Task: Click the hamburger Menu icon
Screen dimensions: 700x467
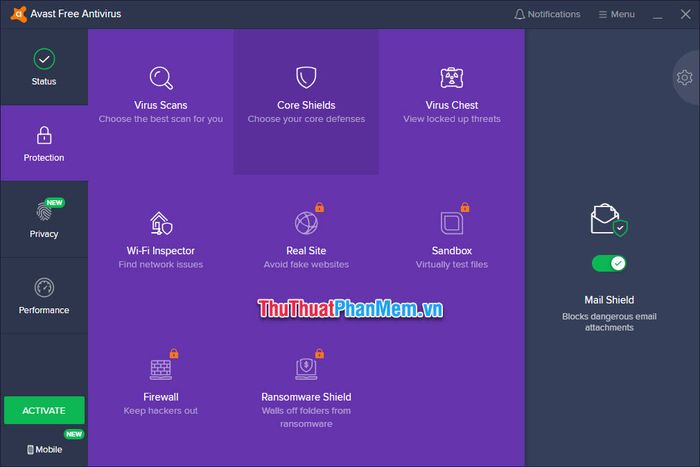Action: point(602,15)
